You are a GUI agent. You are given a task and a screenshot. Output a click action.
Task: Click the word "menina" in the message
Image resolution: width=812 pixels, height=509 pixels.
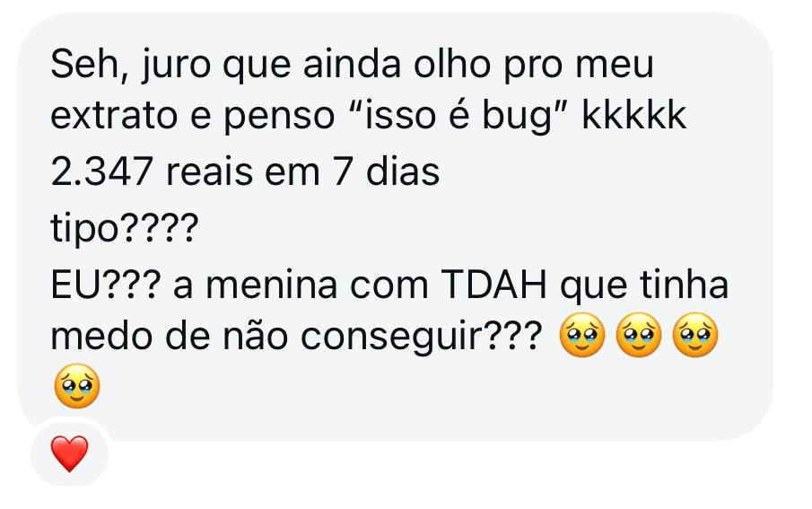[271, 285]
